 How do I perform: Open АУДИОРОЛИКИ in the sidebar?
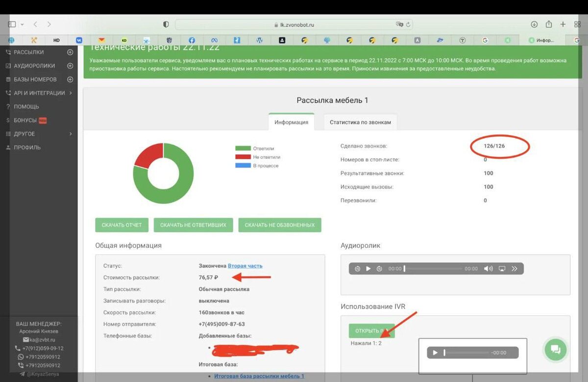[34, 66]
